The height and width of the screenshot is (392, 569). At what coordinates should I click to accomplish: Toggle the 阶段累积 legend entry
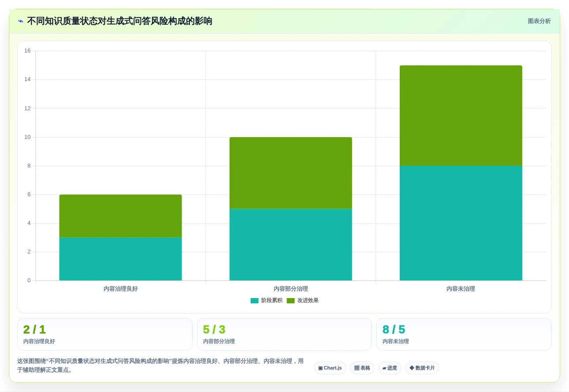coord(266,301)
